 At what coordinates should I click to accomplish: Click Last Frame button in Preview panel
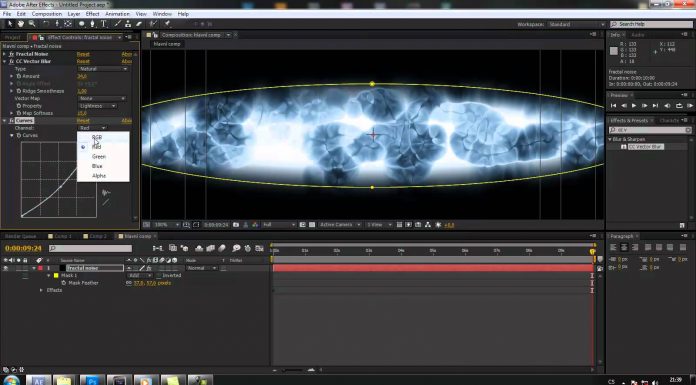[x=656, y=106]
